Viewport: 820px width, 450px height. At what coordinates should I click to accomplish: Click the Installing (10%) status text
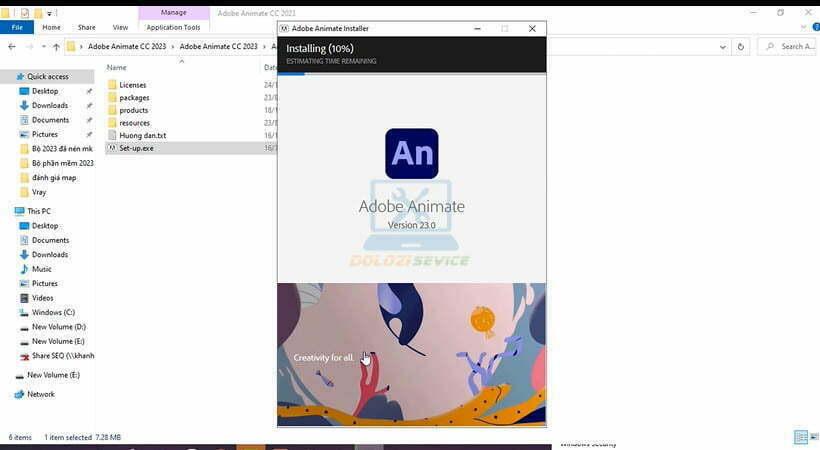click(x=320, y=49)
